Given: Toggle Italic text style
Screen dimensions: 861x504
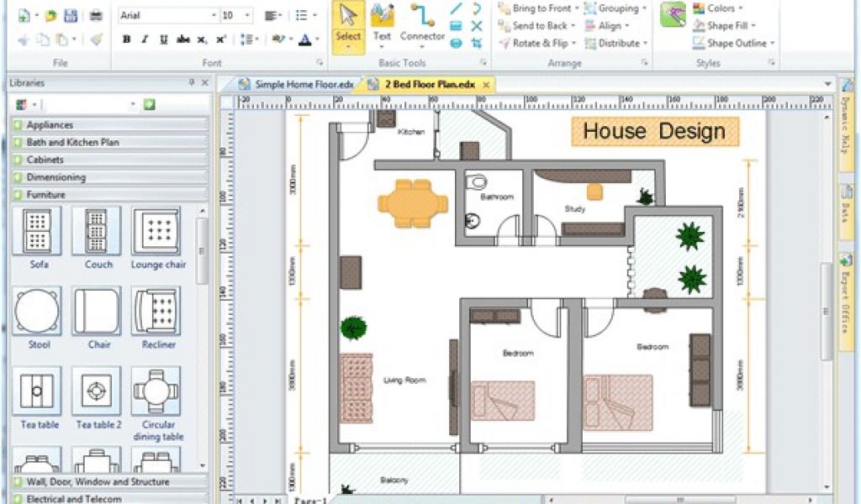Looking at the screenshot, I should [x=145, y=39].
